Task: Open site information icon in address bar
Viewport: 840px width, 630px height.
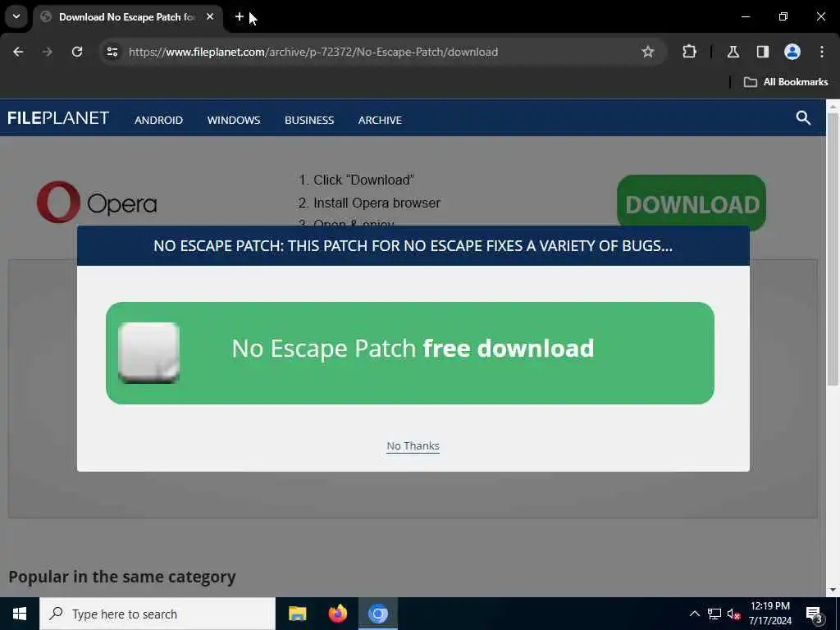Action: 112,52
